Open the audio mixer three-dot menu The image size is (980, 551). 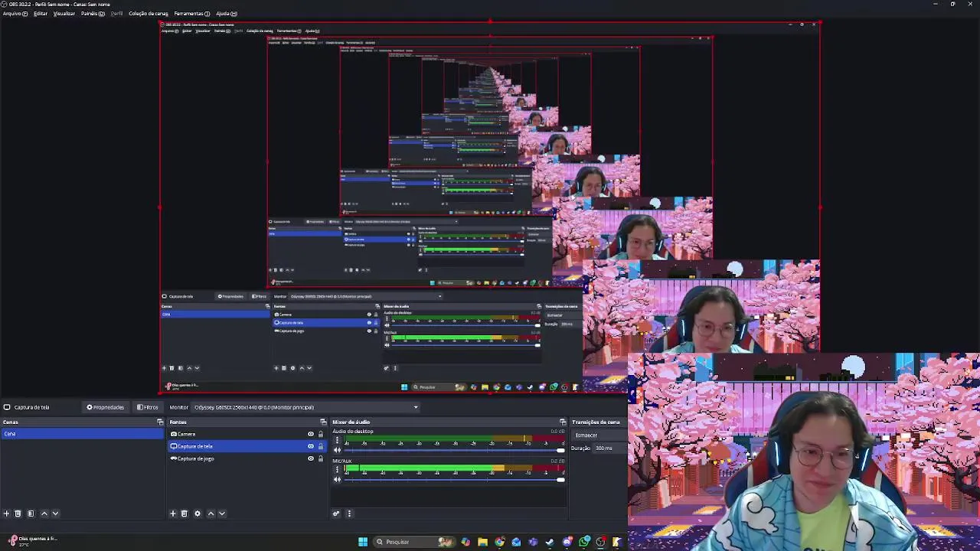[349, 514]
